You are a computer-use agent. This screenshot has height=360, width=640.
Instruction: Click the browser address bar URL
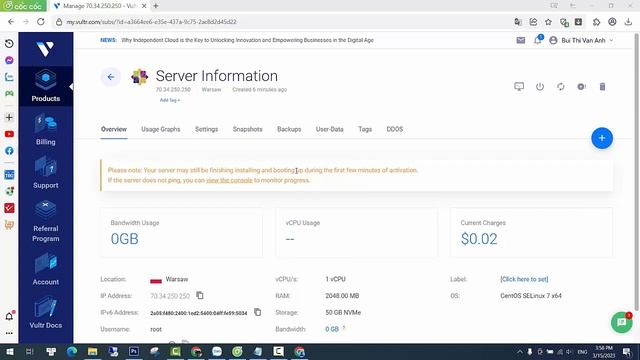[151, 22]
